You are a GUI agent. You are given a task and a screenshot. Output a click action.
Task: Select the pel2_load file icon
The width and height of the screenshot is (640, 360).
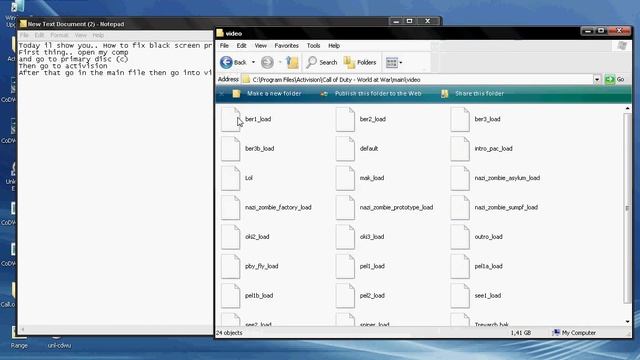pyautogui.click(x=345, y=296)
